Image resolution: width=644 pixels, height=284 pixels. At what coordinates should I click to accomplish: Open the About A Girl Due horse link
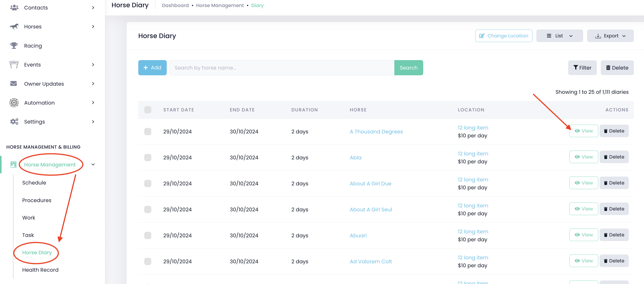370,183
